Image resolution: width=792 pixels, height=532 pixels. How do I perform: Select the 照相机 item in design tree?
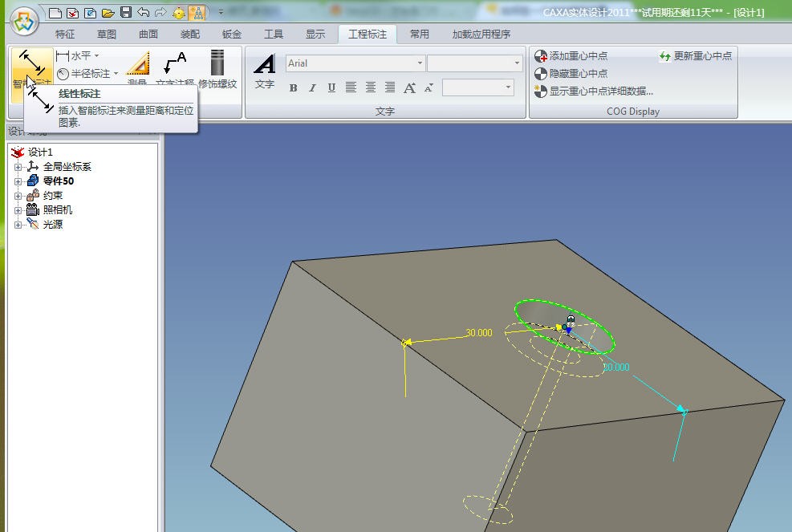click(57, 210)
